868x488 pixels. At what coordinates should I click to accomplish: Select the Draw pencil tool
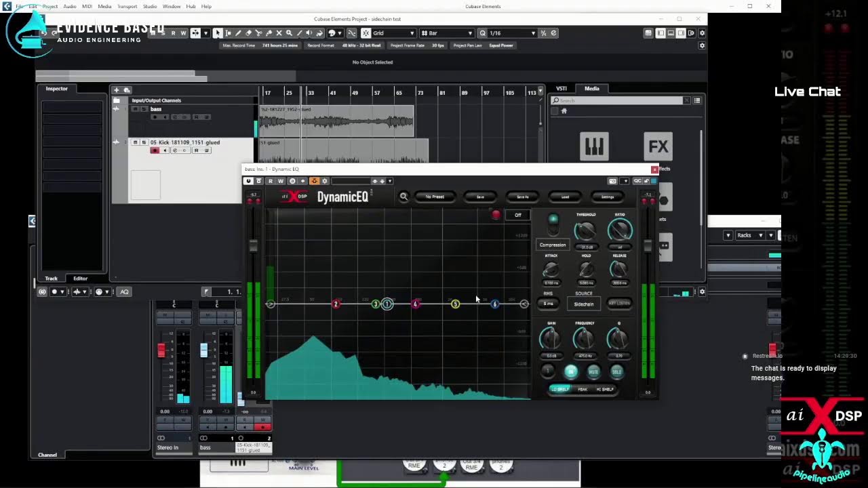238,33
